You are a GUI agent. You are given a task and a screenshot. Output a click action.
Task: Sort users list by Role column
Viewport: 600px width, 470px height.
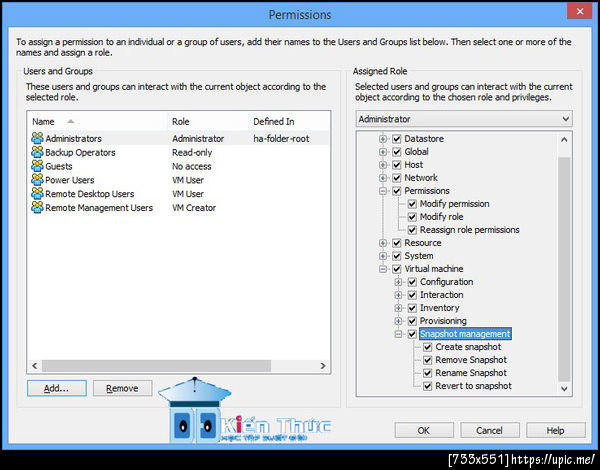(x=208, y=122)
